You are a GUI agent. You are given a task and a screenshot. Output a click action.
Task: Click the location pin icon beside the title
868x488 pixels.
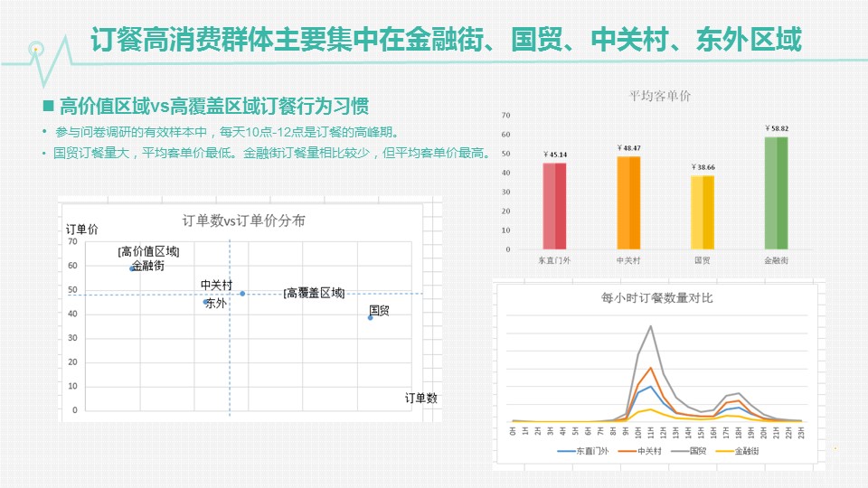pos(35,48)
